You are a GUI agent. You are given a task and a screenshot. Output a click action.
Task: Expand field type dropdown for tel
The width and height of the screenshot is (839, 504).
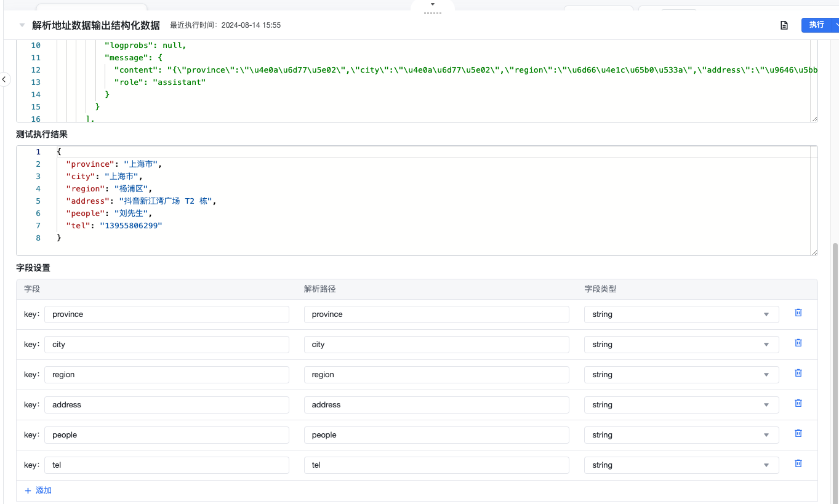point(681,465)
